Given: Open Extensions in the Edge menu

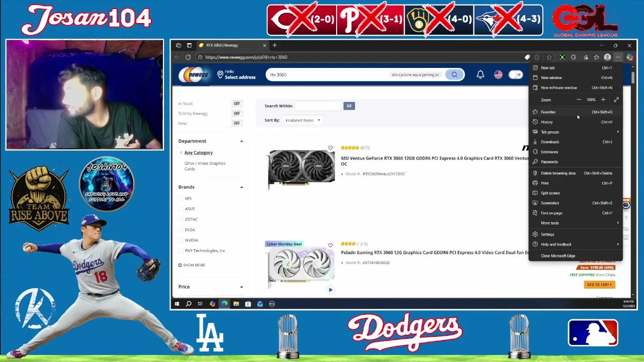Looking at the screenshot, I should [576, 152].
